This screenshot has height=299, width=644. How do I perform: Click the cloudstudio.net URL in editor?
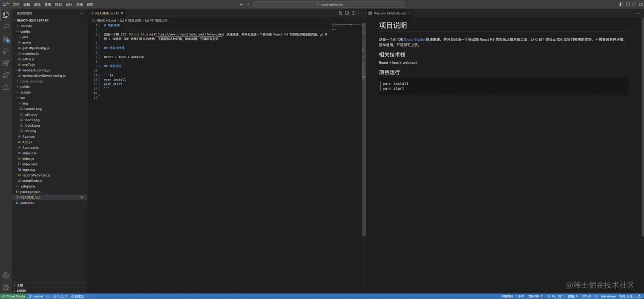[x=189, y=34]
